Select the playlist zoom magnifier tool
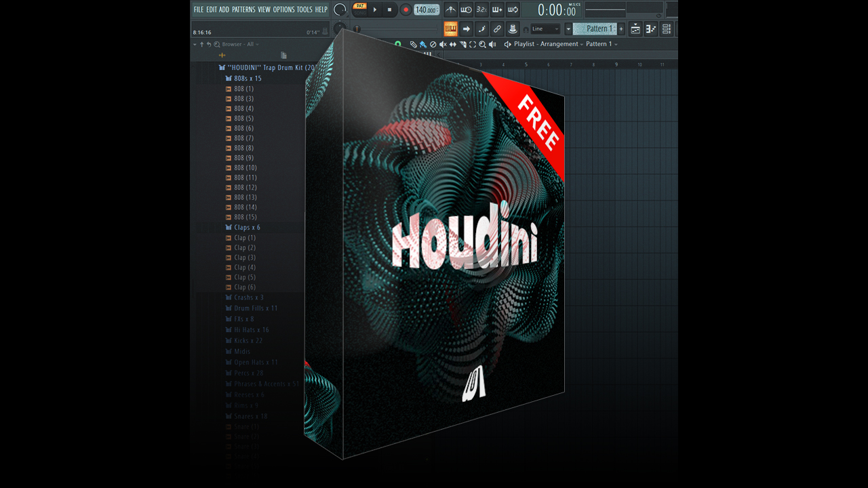 tap(482, 44)
